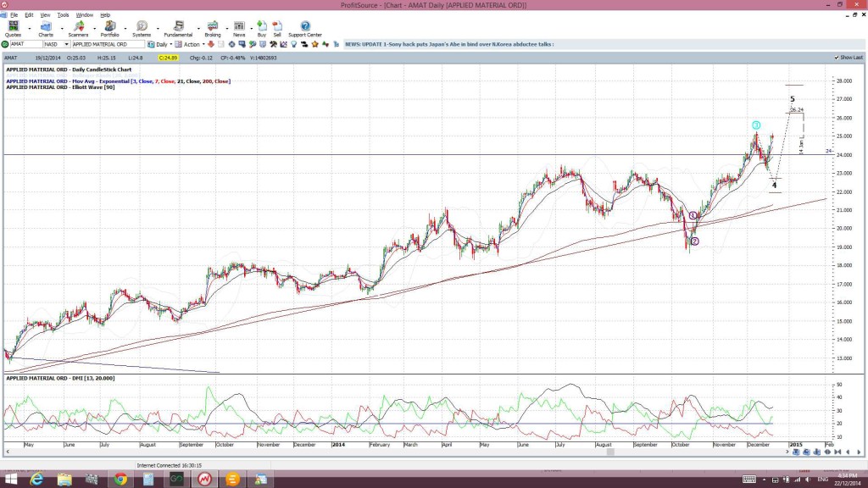Click the skip-to-end chart navigation icon
Viewport: 868px width, 488px height.
tap(837, 452)
